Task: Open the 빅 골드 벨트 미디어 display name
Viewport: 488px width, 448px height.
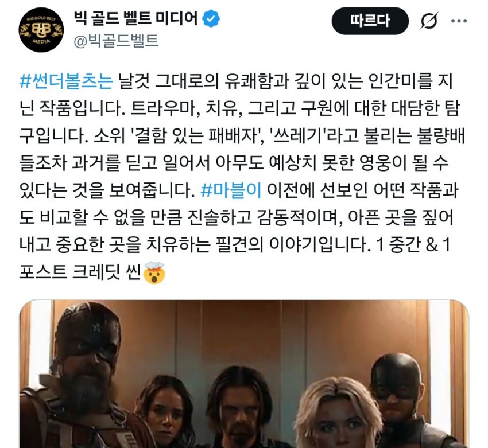Action: tap(135, 18)
